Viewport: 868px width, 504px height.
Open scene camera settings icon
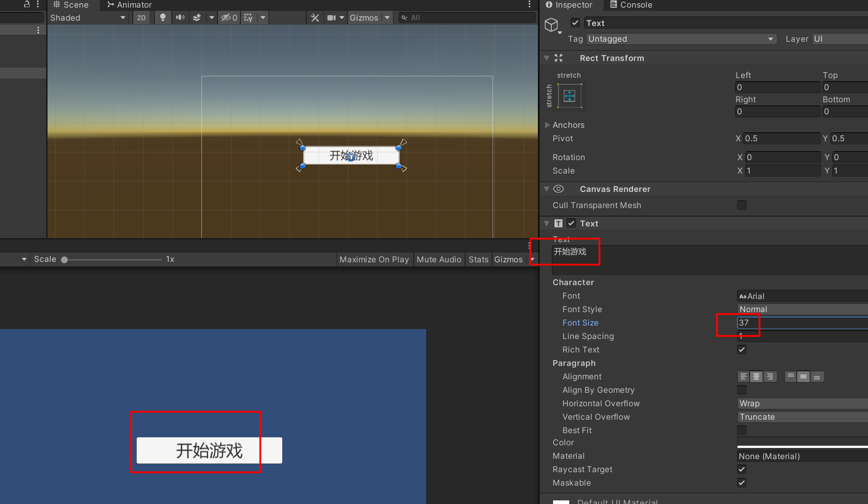click(x=331, y=18)
